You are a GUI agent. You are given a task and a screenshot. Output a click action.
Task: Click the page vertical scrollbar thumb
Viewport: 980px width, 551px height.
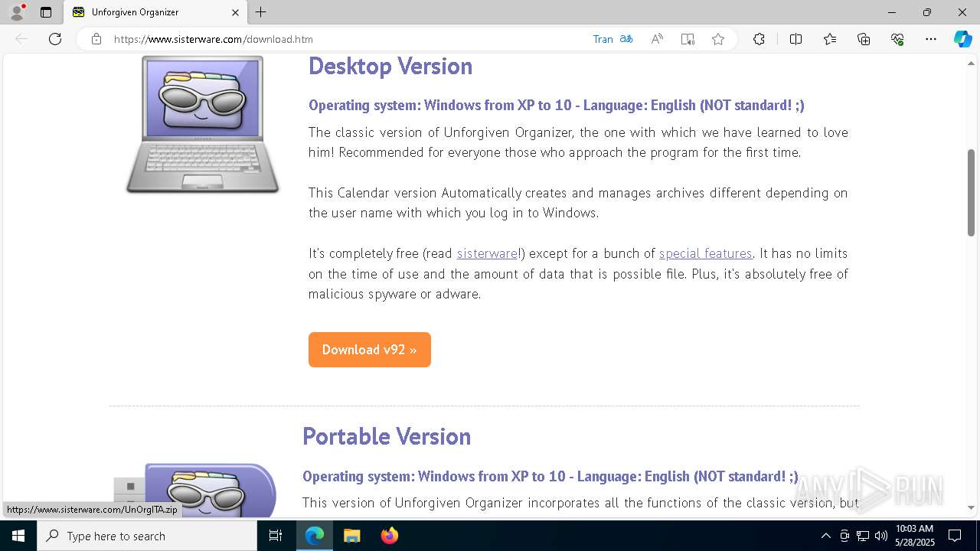[971, 193]
